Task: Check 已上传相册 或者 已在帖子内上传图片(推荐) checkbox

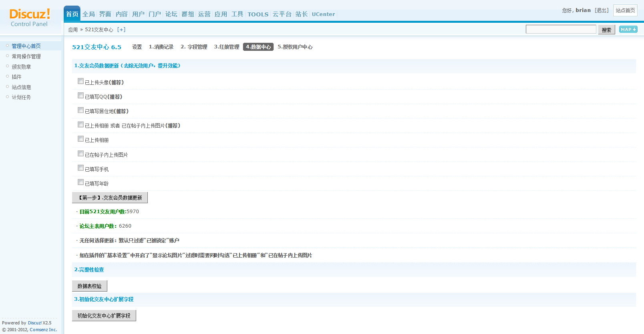Action: [x=80, y=124]
